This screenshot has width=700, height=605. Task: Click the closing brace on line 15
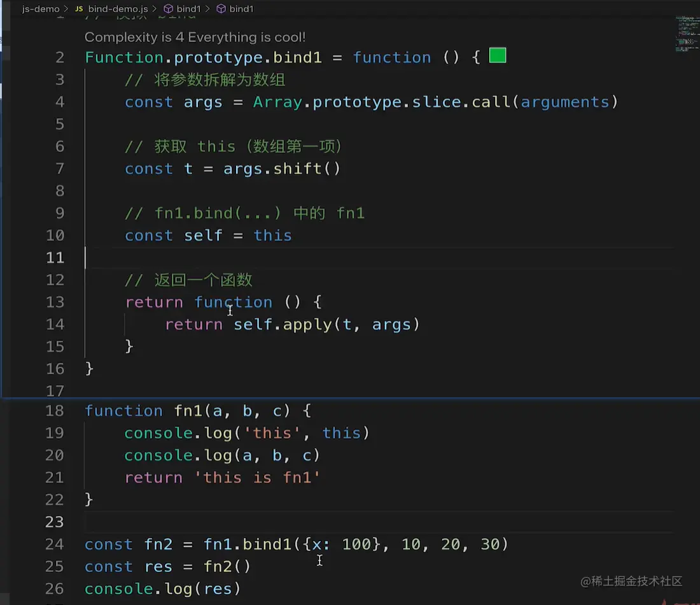pos(129,346)
